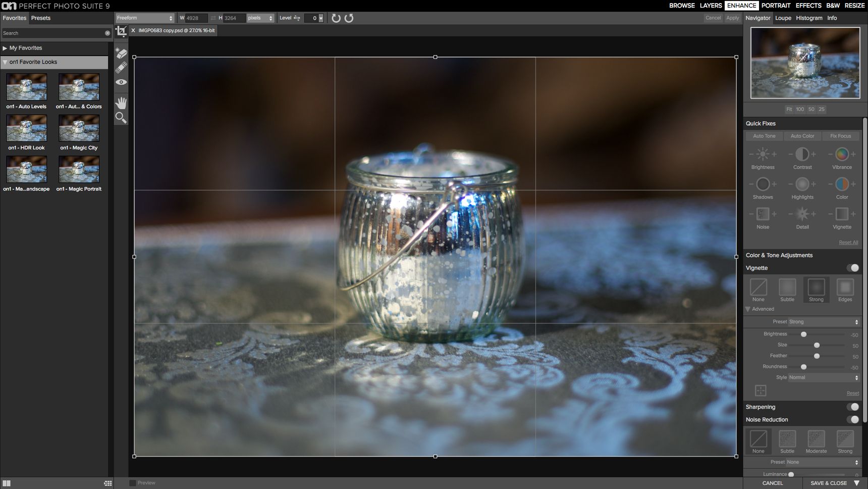Screen dimensions: 868x489
Task: Select the Crop tool in toolbar
Action: 121,31
